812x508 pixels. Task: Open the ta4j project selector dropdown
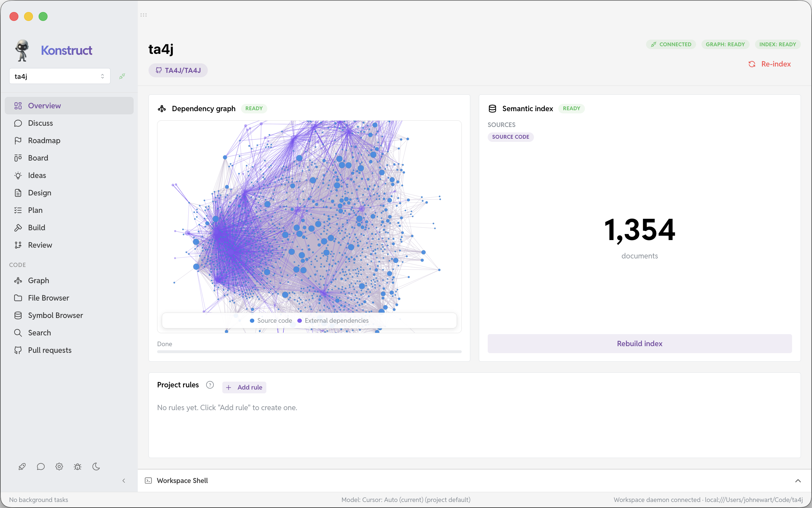pos(60,76)
